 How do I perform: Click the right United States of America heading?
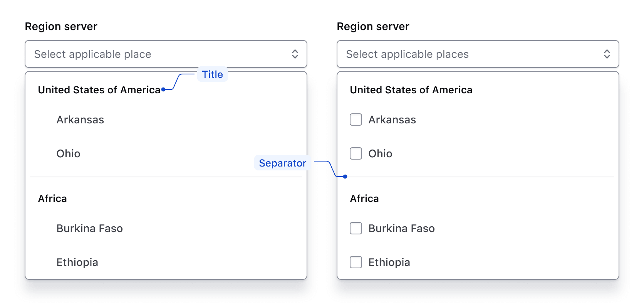[411, 90]
